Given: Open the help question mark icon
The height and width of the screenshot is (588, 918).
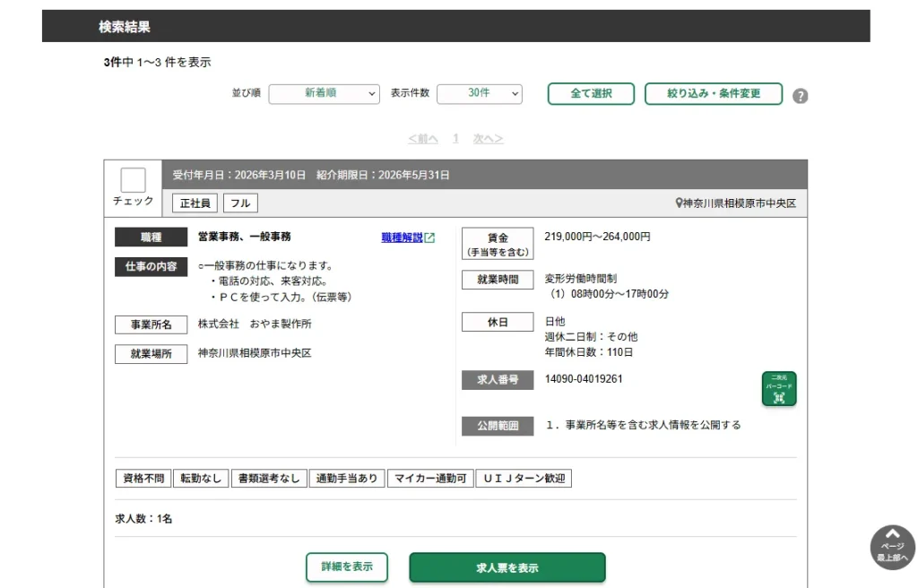Looking at the screenshot, I should 801,96.
